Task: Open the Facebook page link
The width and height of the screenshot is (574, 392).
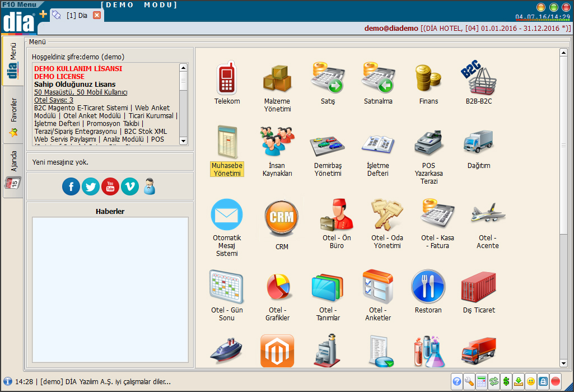Action: pyautogui.click(x=71, y=186)
